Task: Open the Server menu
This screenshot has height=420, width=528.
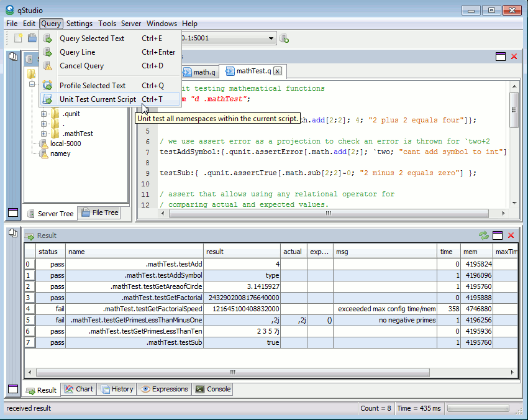Action: [x=131, y=24]
